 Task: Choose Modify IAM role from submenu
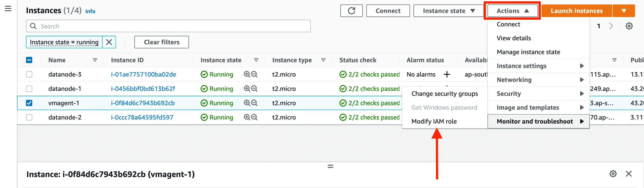[434, 121]
